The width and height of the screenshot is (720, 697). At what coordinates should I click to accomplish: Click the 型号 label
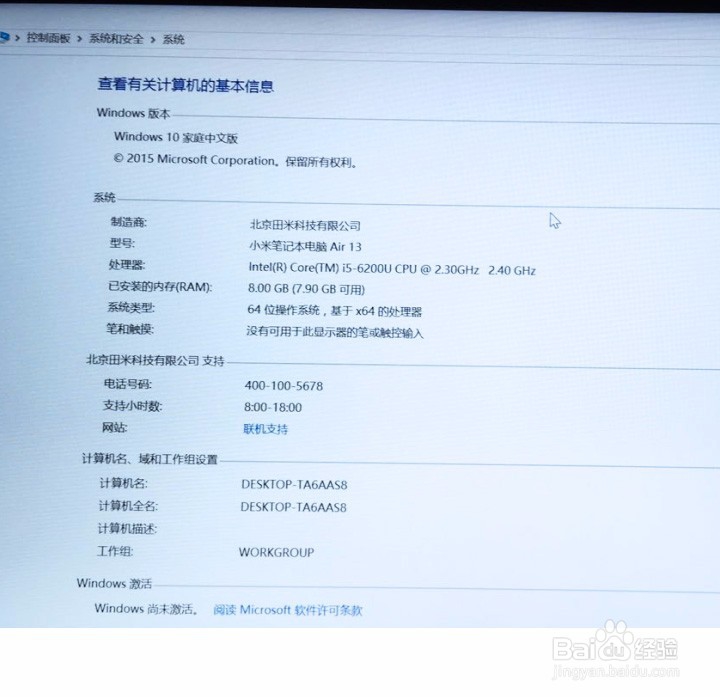point(122,243)
